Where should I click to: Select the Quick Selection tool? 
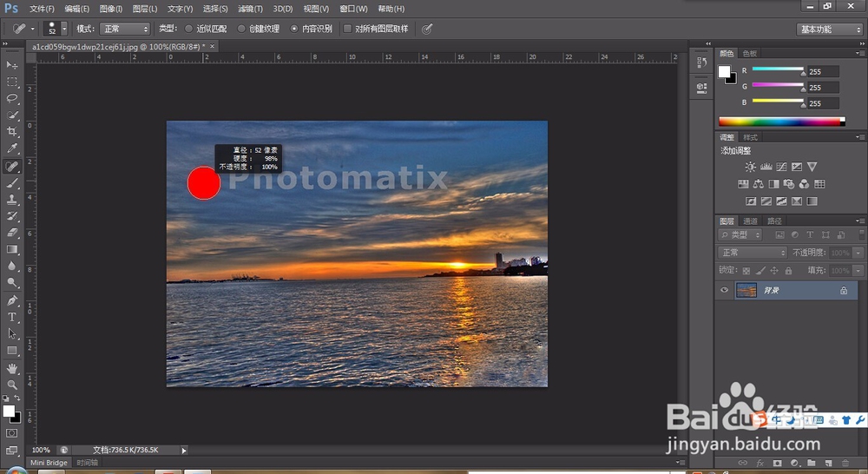click(11, 115)
